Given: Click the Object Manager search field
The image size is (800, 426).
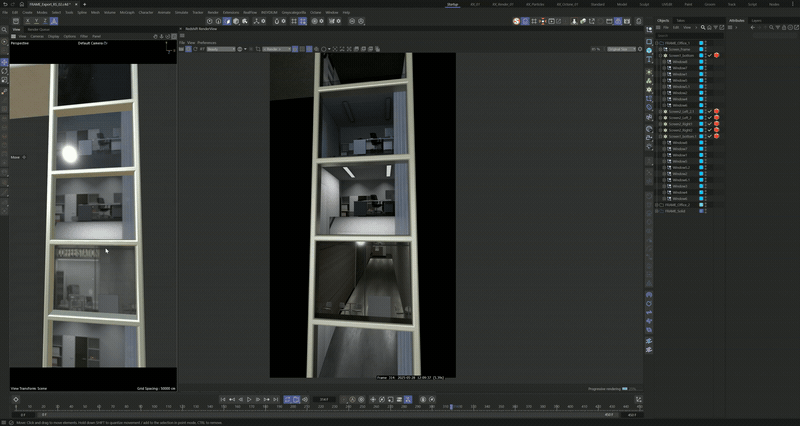Looking at the screenshot, I should pyautogui.click(x=689, y=35).
